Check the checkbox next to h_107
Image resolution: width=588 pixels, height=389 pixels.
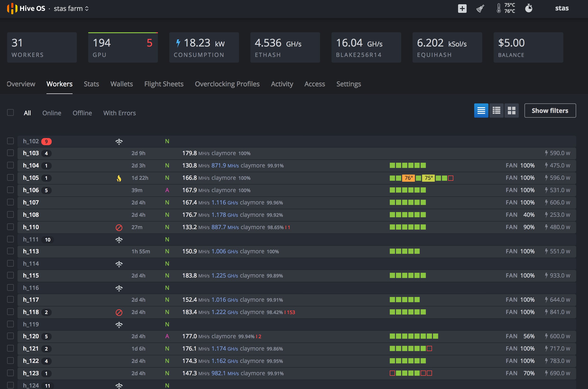tap(10, 202)
